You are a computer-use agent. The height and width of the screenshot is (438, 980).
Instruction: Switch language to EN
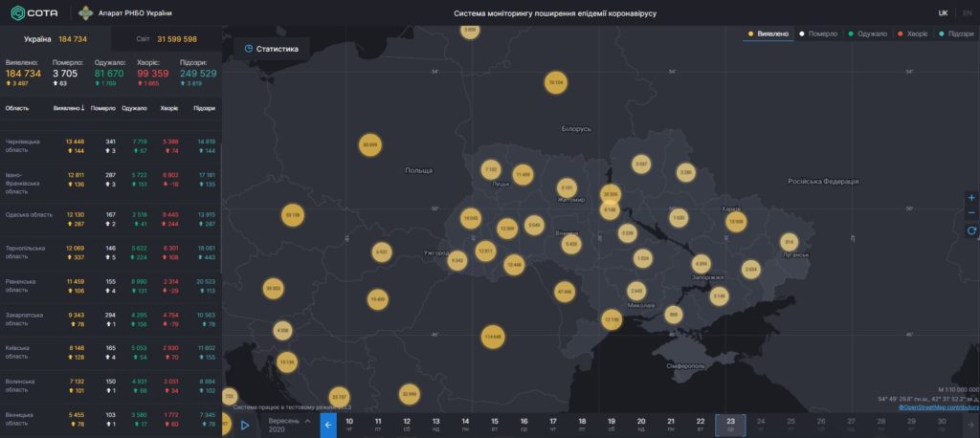tap(968, 13)
